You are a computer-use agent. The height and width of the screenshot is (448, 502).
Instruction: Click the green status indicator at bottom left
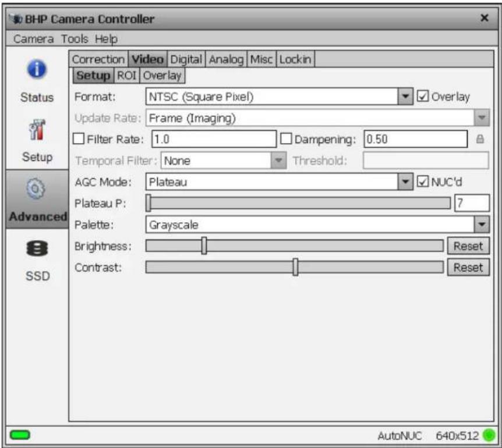(20, 435)
